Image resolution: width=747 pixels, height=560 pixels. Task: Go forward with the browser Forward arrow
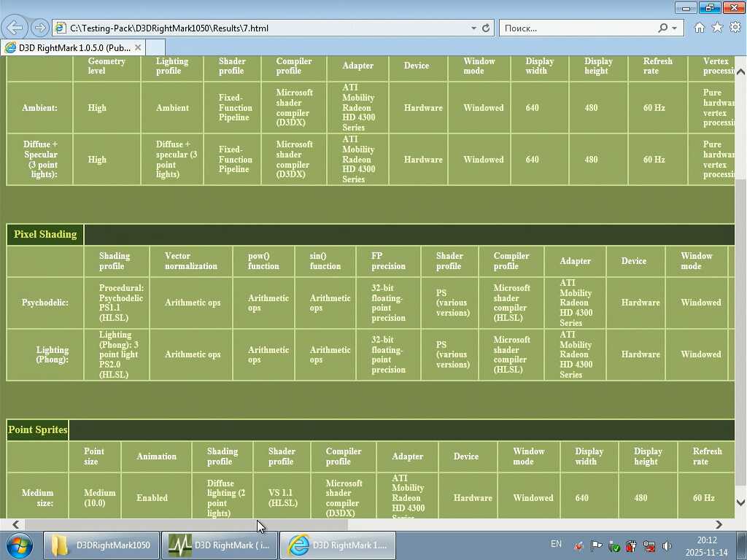pos(40,28)
